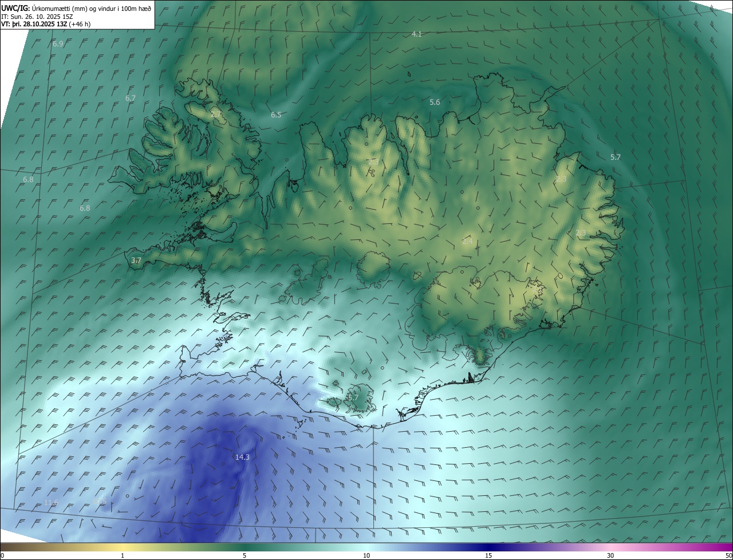The image size is (733, 560).
Task: Click the 2.4 value label in central highlands
Action: point(467,242)
